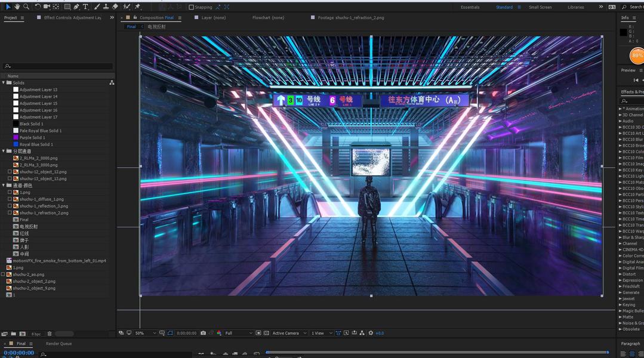Collapse the 分层通道 folder
This screenshot has width=644, height=358.
[4, 151]
